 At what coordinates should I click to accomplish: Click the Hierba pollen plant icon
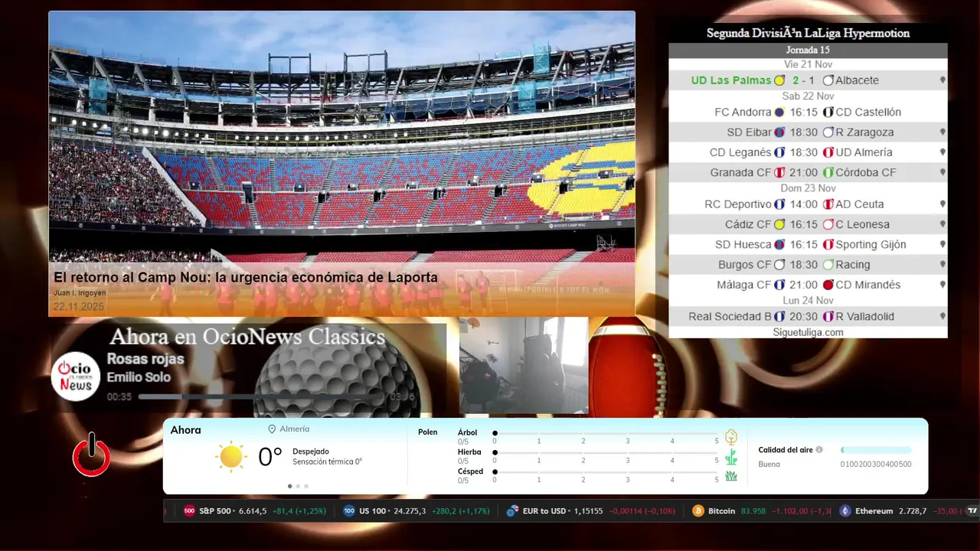(731, 457)
